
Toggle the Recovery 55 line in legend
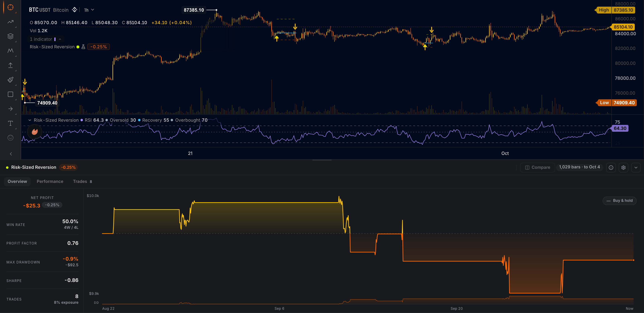(x=139, y=120)
